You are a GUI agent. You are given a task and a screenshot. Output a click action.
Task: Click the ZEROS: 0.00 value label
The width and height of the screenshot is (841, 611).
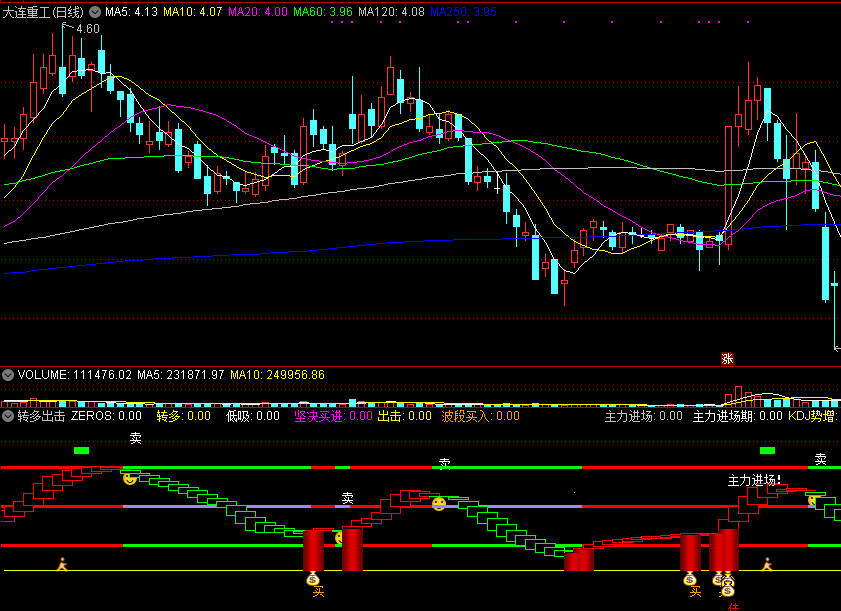(106, 416)
